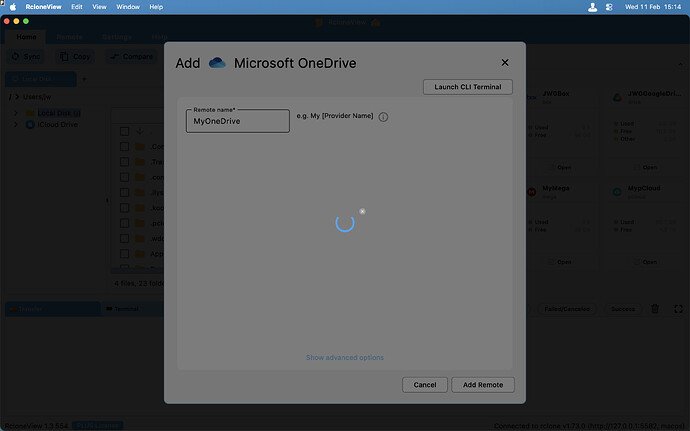This screenshot has width=690, height=431.
Task: Click the fullscreen expand icon in jobs bar
Action: [678, 309]
